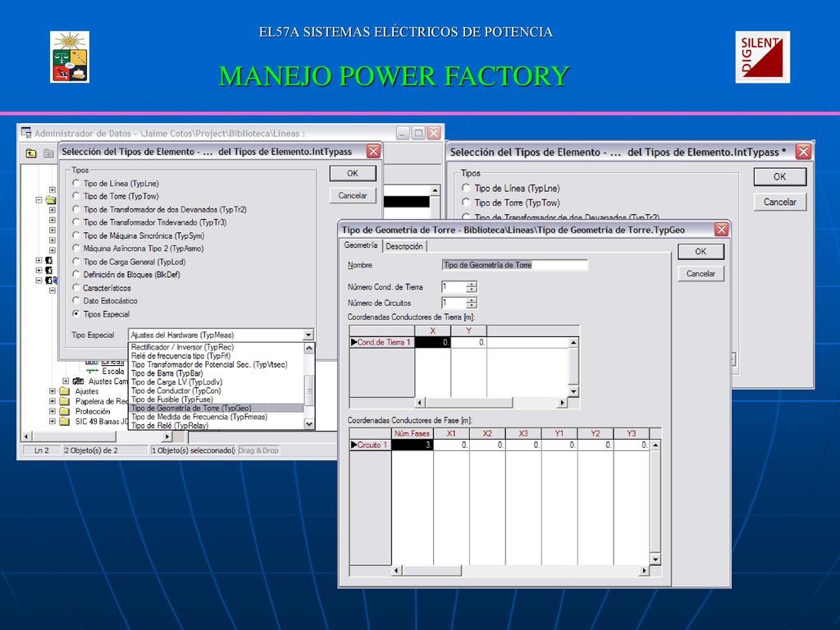Pick Definición de Bloques (BlkDef) option
Screen dimensions: 840x630
tap(76, 275)
